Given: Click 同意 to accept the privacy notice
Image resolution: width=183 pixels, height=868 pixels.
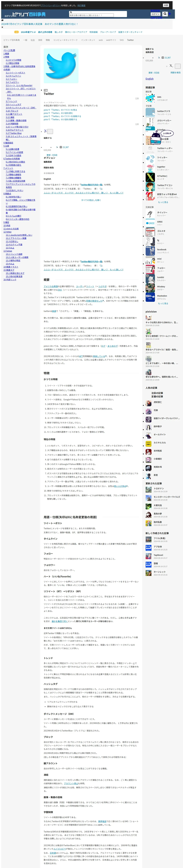Looking at the screenshot, I should point(166,5).
